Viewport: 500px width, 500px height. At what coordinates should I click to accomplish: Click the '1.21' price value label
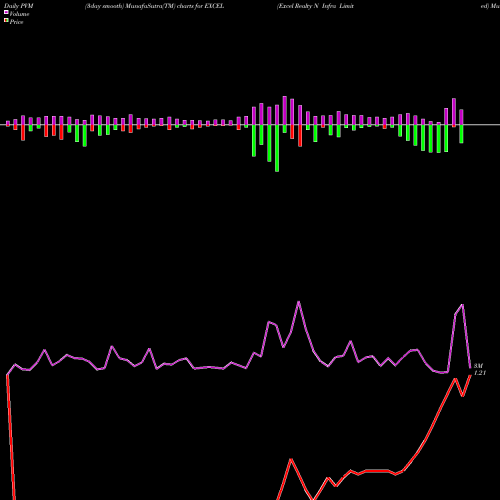coord(480,373)
